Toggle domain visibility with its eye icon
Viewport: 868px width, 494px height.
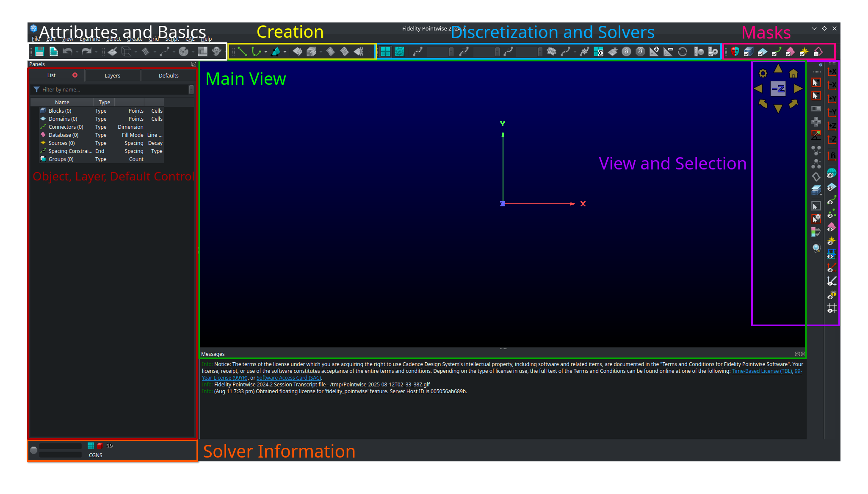831,187
